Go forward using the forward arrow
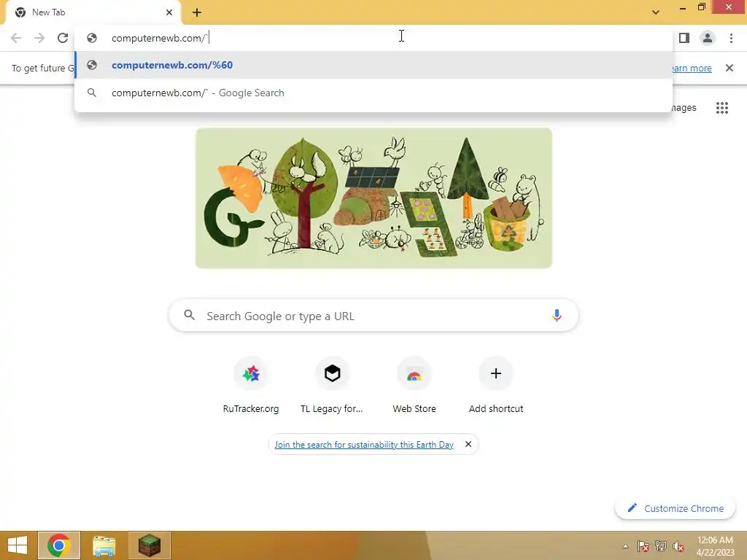Viewport: 747px width, 560px height. point(39,38)
